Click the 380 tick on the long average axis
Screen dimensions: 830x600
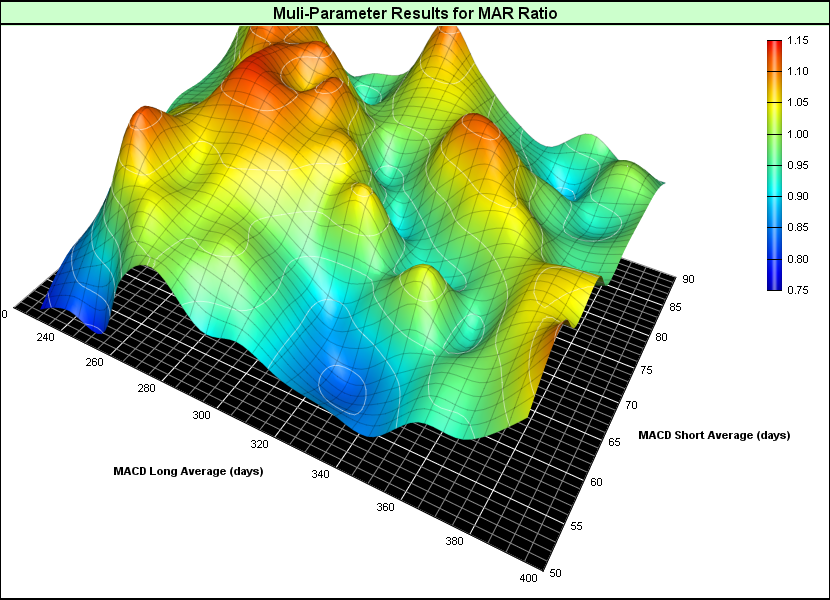pyautogui.click(x=454, y=541)
